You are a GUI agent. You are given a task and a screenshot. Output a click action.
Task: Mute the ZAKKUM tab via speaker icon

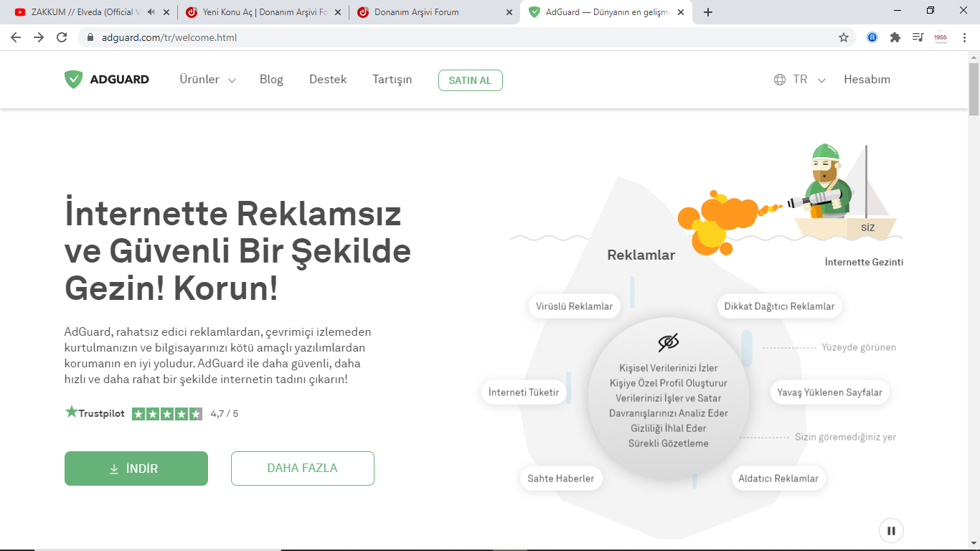click(x=151, y=12)
